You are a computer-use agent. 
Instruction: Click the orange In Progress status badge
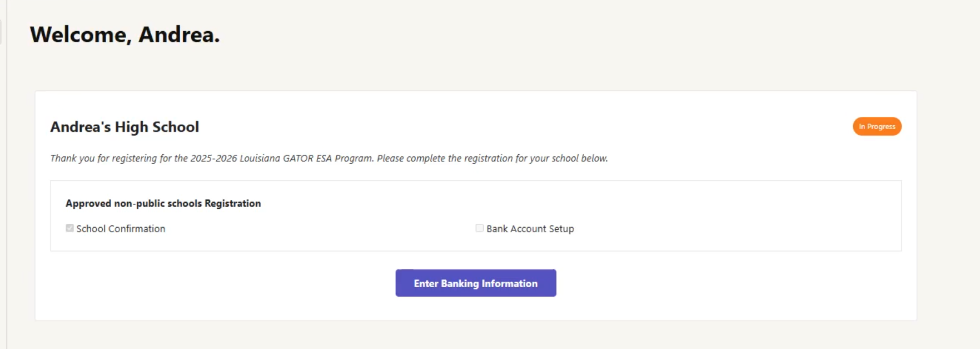(x=877, y=127)
